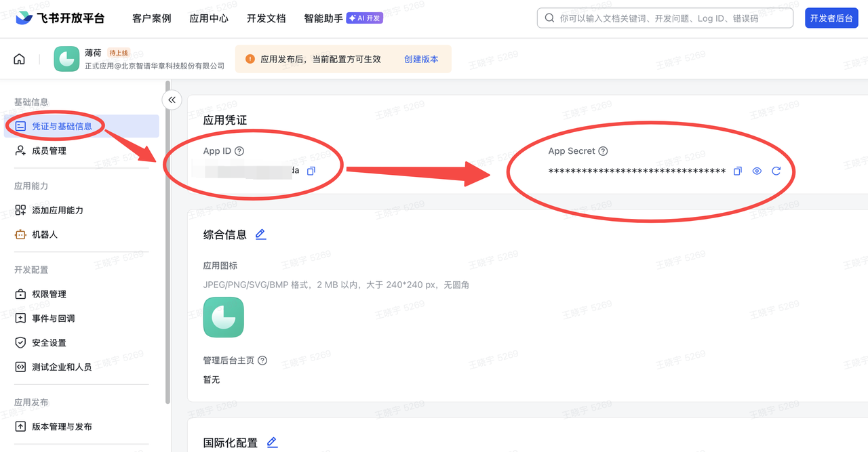Viewport: 868px width, 452px height.
Task: Edit 综合信息 with pencil icon
Action: pyautogui.click(x=260, y=234)
